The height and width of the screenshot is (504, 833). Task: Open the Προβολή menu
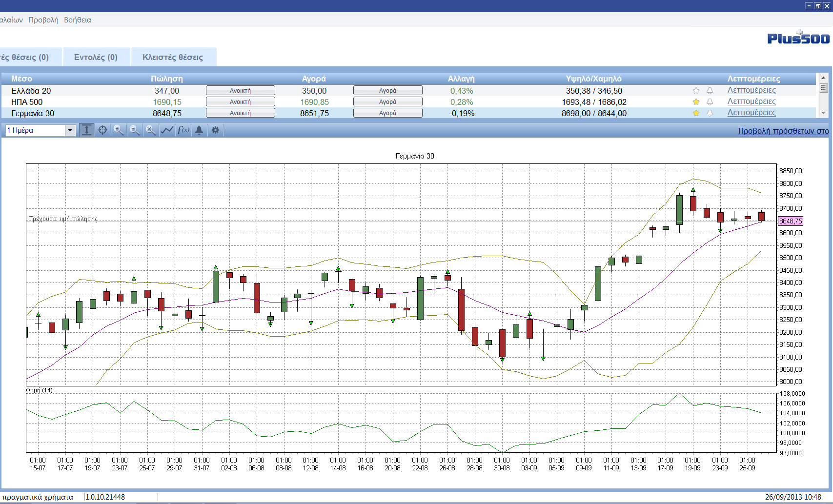click(43, 20)
